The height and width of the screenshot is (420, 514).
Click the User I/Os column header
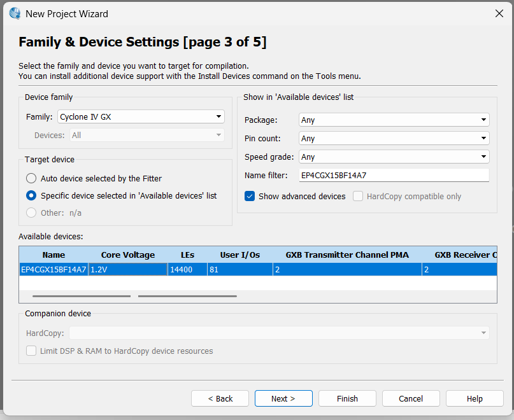click(240, 255)
